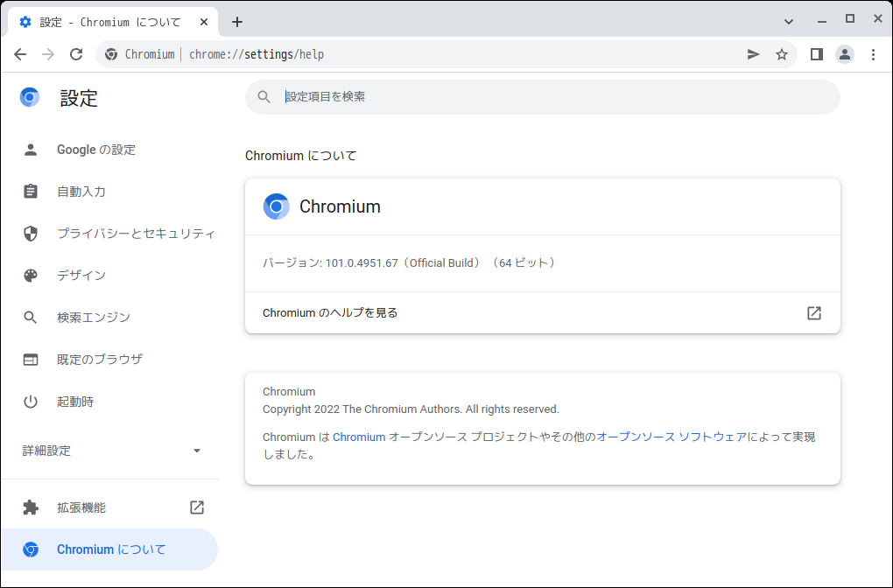
Task: Expand the 詳細設定 section
Action: coord(110,451)
